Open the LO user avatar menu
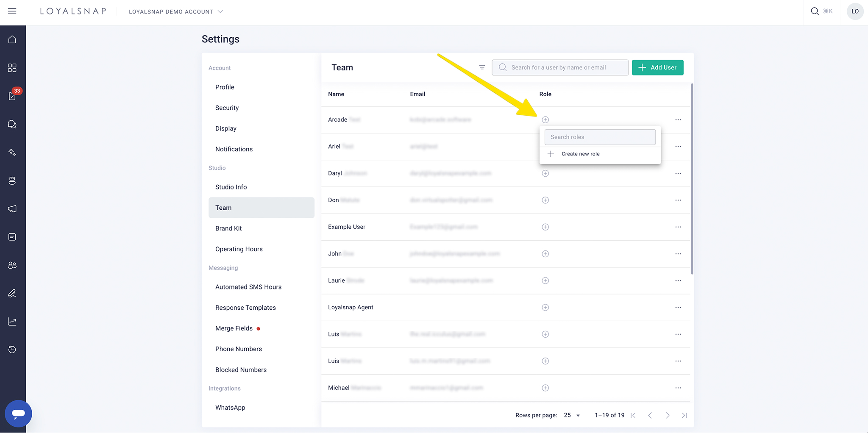868x433 pixels. (x=855, y=11)
